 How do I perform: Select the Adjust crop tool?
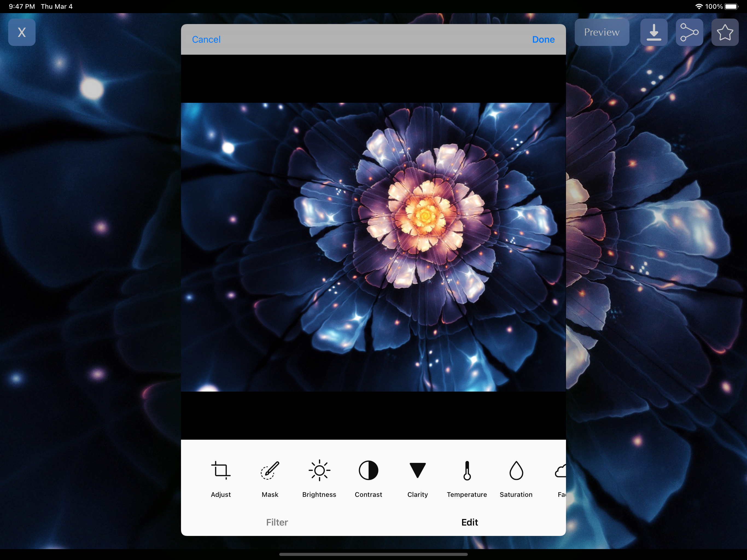(x=221, y=471)
